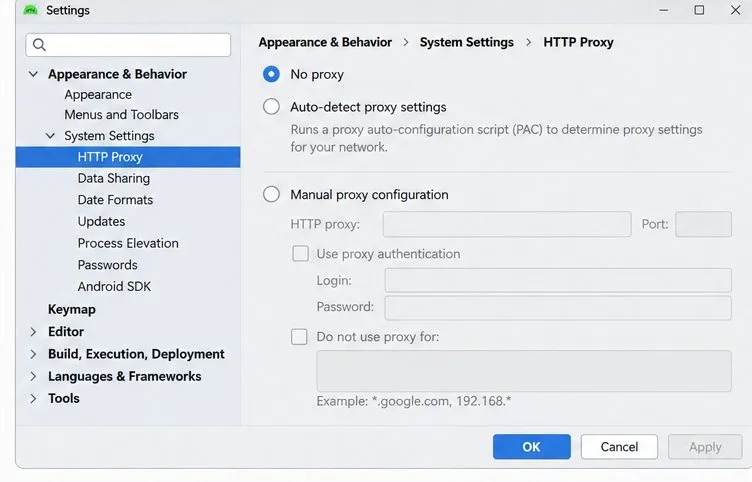Click HTTP Proxy breadcrumb text
Screen dimensions: 752x482
[578, 42]
